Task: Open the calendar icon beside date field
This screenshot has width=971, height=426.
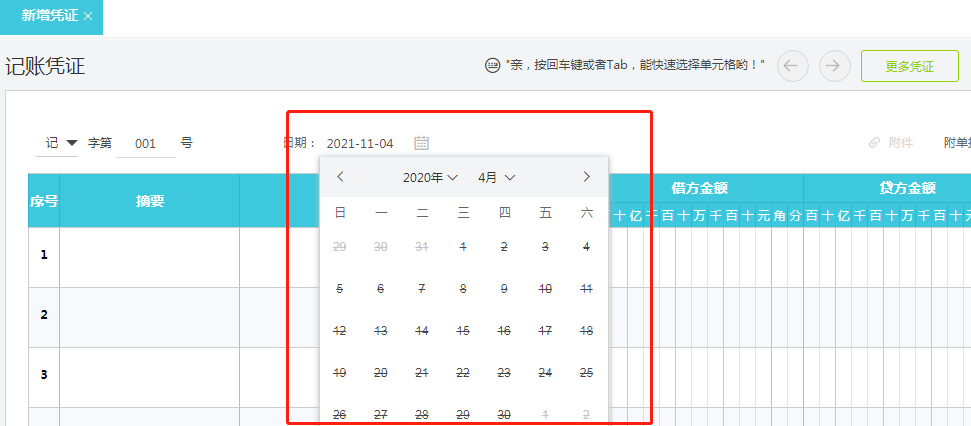Action: coord(422,143)
